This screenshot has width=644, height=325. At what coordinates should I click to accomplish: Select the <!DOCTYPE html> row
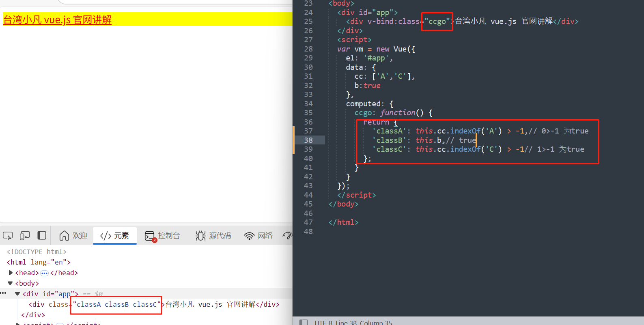pos(37,252)
